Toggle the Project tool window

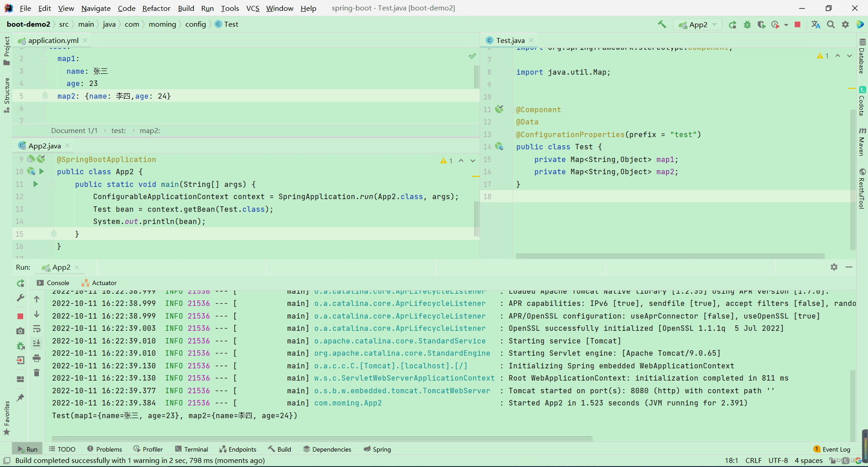click(x=6, y=51)
